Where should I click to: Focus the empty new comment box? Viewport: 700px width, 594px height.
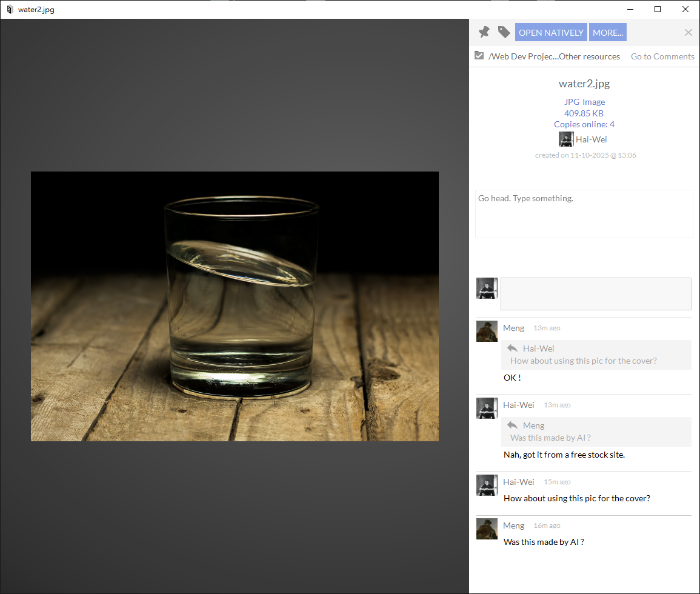[595, 294]
